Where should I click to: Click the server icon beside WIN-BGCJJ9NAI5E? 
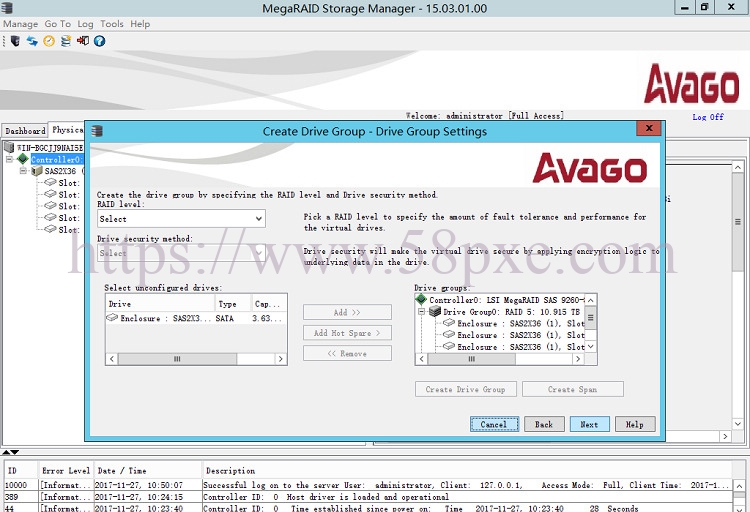(9, 147)
